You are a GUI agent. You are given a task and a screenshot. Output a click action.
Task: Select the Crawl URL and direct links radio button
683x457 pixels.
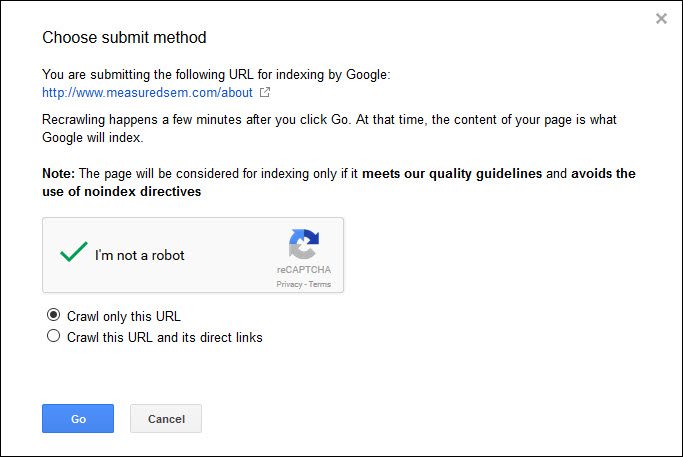coord(54,337)
